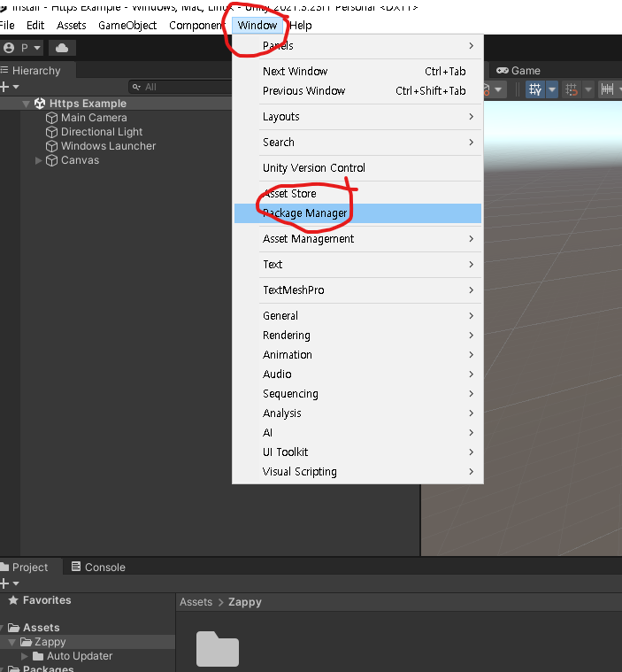Screen dimensions: 622x672
Task: Expand the Canvas object
Action: 38,160
